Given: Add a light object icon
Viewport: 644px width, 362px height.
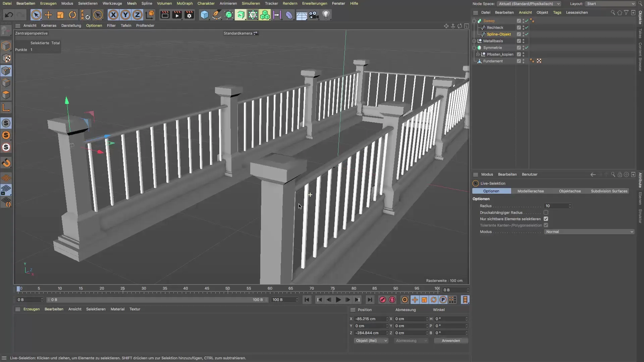Looking at the screenshot, I should [x=326, y=15].
